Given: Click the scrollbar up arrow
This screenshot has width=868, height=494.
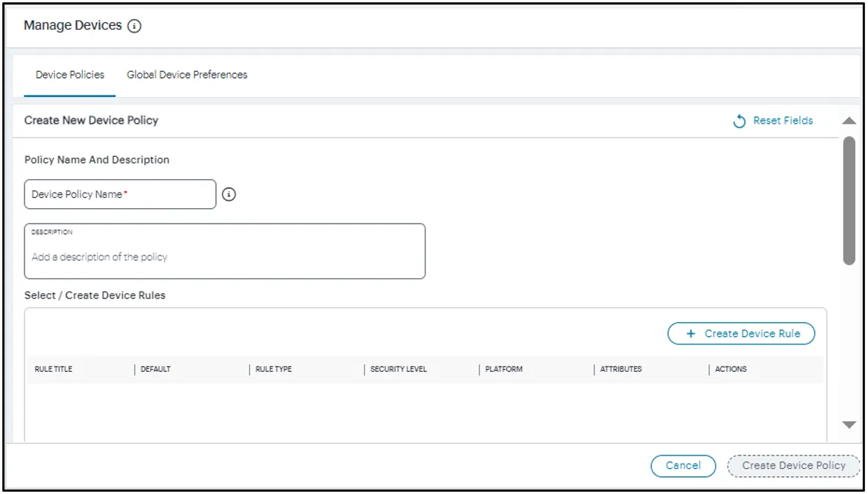Looking at the screenshot, I should pyautogui.click(x=850, y=121).
